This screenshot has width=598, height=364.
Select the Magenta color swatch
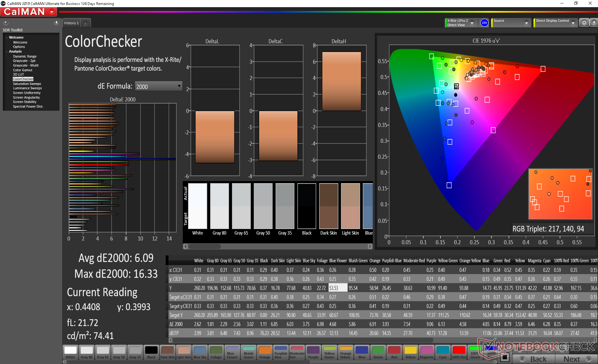[426, 352]
